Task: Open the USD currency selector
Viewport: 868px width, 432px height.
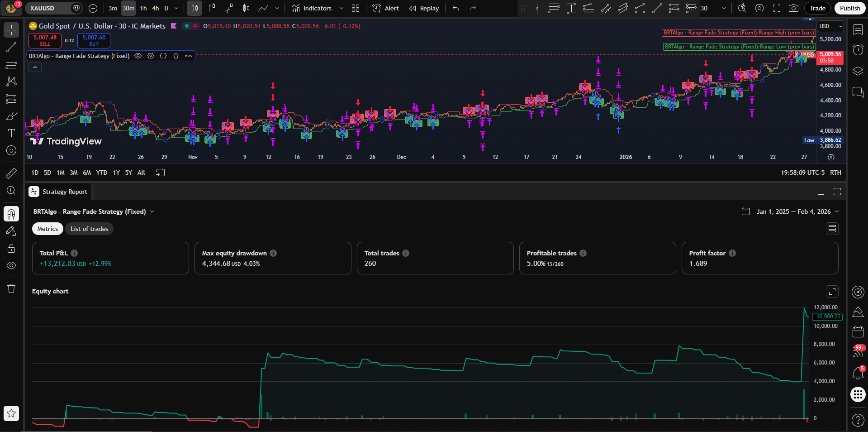Action: 830,26
